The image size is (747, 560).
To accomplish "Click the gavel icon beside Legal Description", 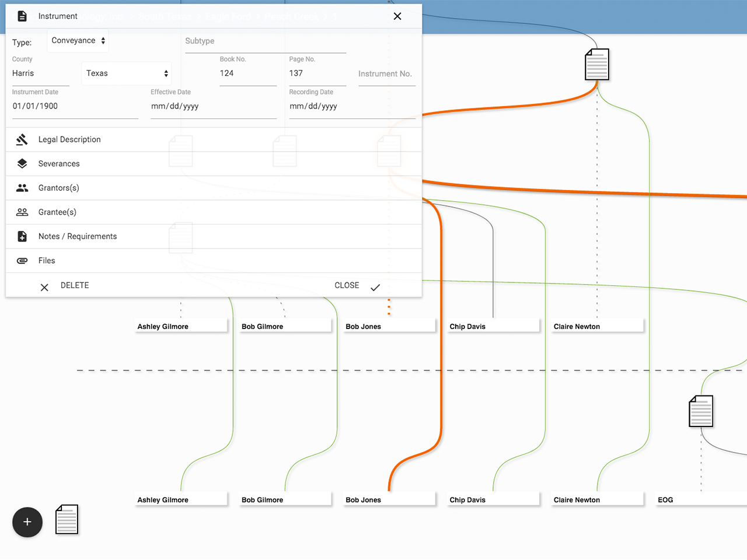I will click(22, 139).
